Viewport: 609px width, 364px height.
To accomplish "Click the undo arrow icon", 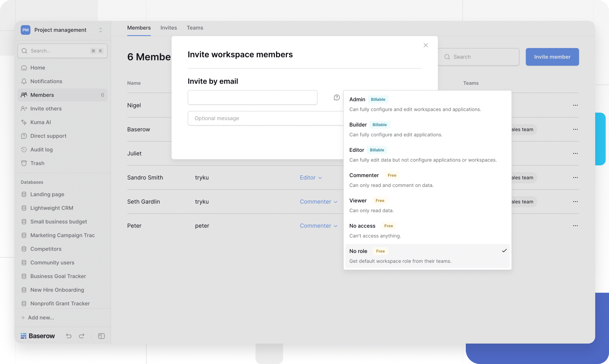I will 69,336.
